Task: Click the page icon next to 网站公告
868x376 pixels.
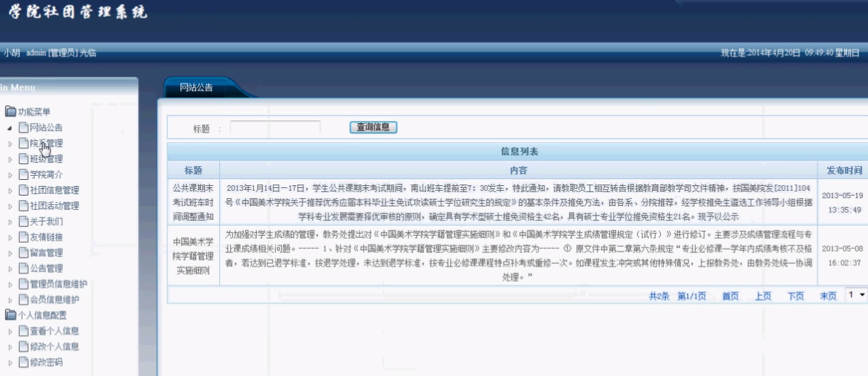Action: 24,128
